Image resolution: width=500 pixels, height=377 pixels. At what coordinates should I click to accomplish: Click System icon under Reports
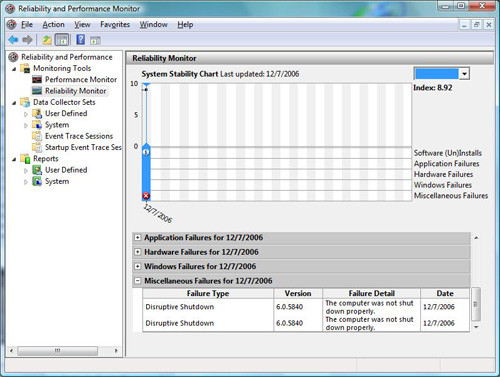coord(37,181)
